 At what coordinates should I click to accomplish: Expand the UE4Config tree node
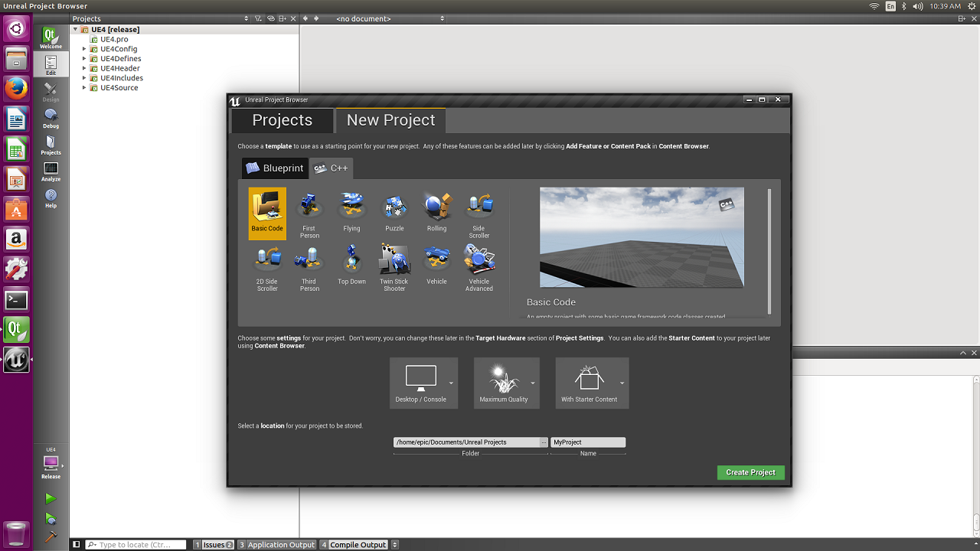click(x=84, y=49)
